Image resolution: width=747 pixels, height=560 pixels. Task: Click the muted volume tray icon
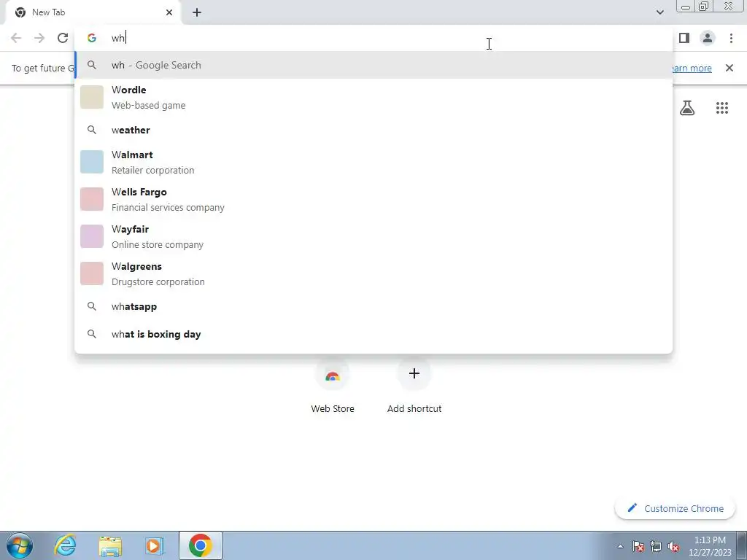pyautogui.click(x=673, y=546)
